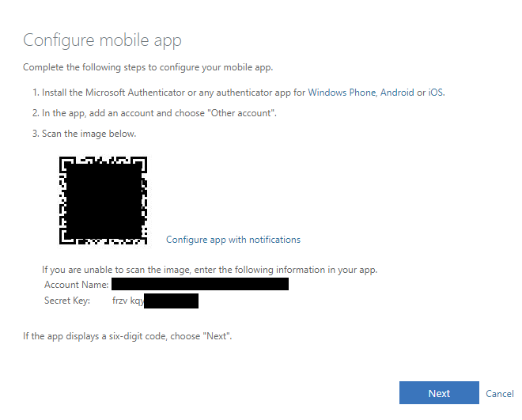Click the six-digit code instruction text
The height and width of the screenshot is (420, 522).
pyautogui.click(x=127, y=336)
